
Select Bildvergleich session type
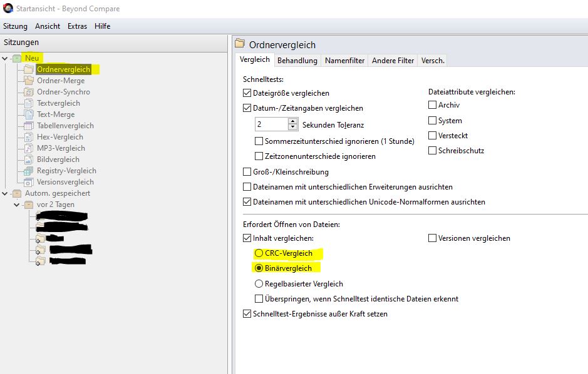point(58,159)
